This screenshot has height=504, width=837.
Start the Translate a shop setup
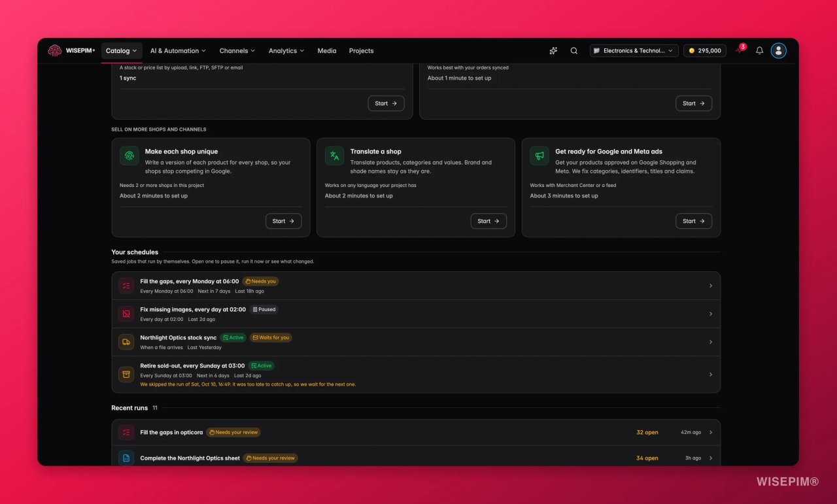click(x=488, y=221)
